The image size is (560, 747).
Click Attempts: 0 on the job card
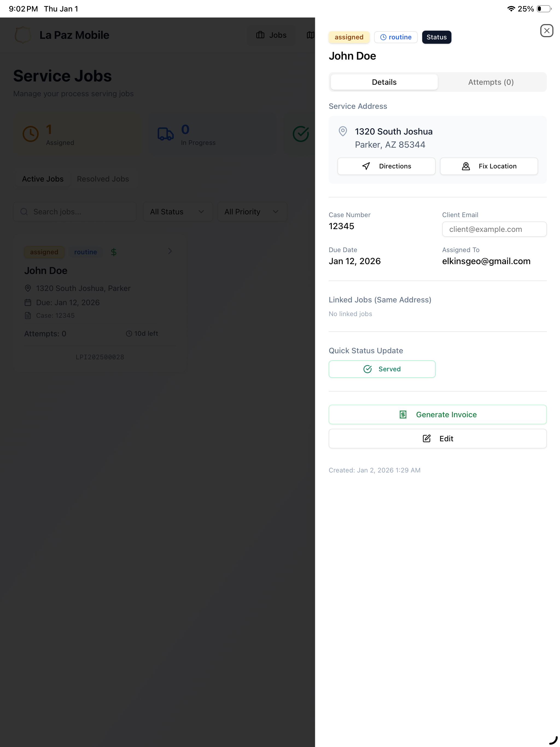pyautogui.click(x=45, y=334)
